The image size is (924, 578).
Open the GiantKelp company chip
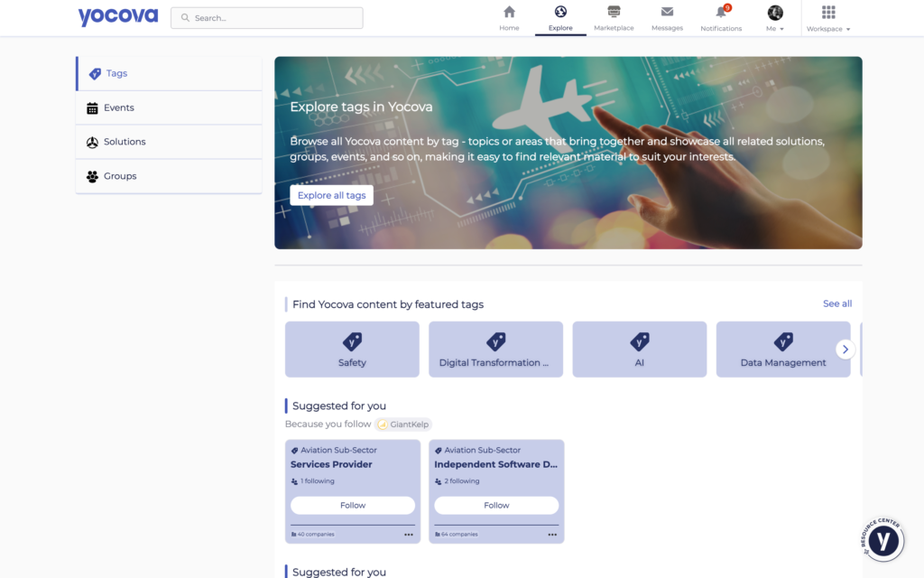(x=403, y=424)
